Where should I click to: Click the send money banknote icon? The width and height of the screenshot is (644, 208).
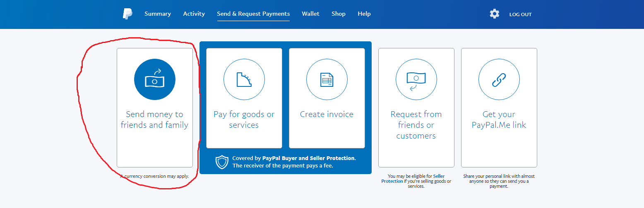tap(155, 79)
